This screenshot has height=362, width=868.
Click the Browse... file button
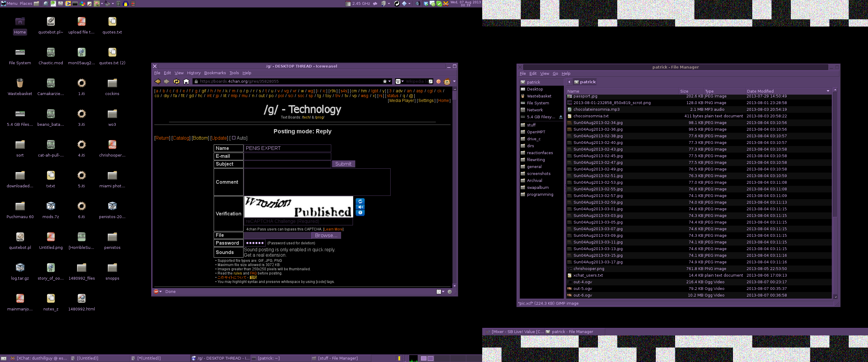[326, 236]
